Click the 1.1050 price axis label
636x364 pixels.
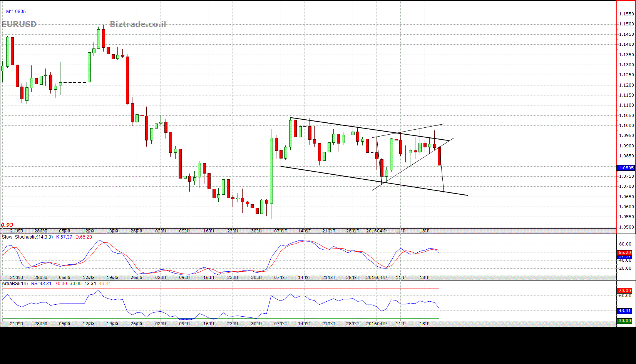point(626,115)
